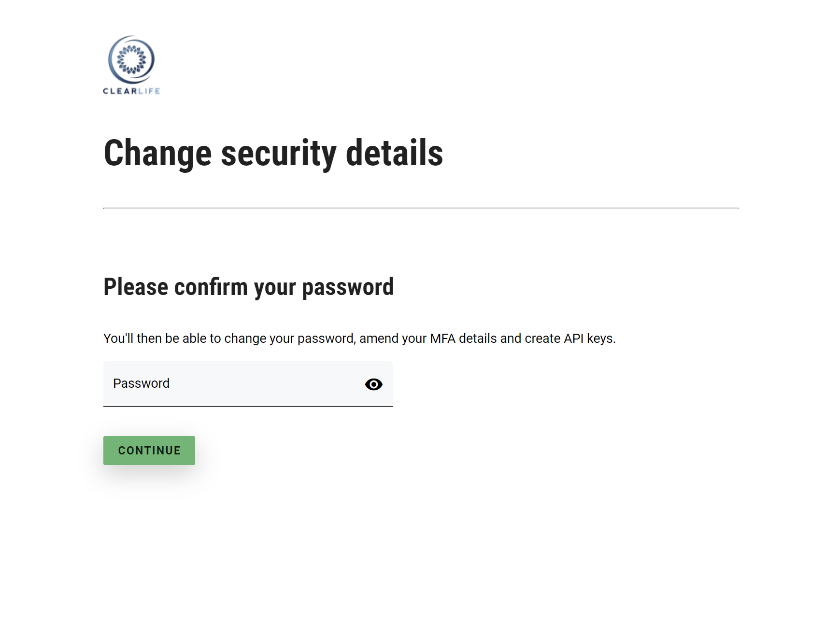
Task: Click "You'll" at the start of the description
Action: (118, 339)
